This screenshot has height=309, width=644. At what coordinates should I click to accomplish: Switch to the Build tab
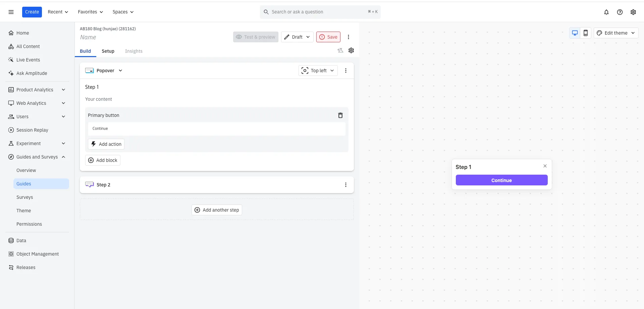point(85,51)
